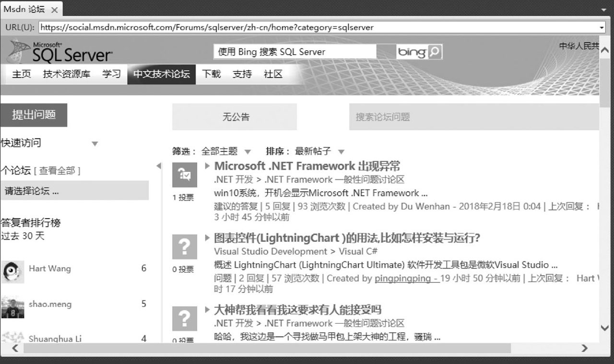Open the .NET 开发 category link of first thread
The image size is (614, 364).
[x=234, y=179]
